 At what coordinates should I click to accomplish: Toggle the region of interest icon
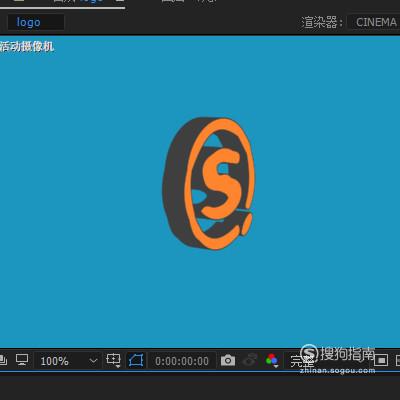(x=381, y=360)
